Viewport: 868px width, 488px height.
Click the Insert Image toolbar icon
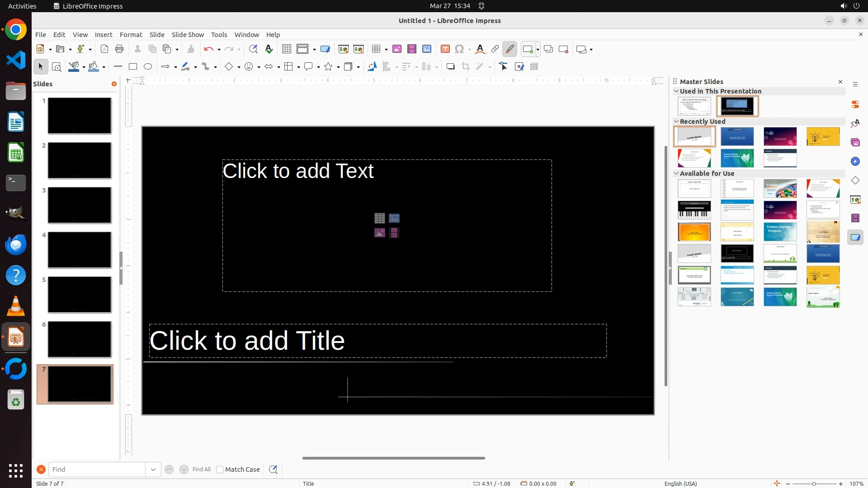tap(397, 49)
